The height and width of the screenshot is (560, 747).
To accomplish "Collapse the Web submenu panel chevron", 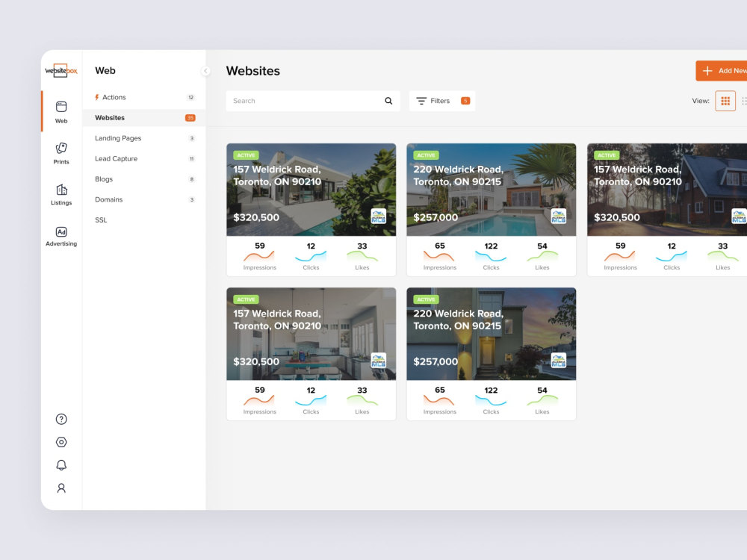I will 205,71.
